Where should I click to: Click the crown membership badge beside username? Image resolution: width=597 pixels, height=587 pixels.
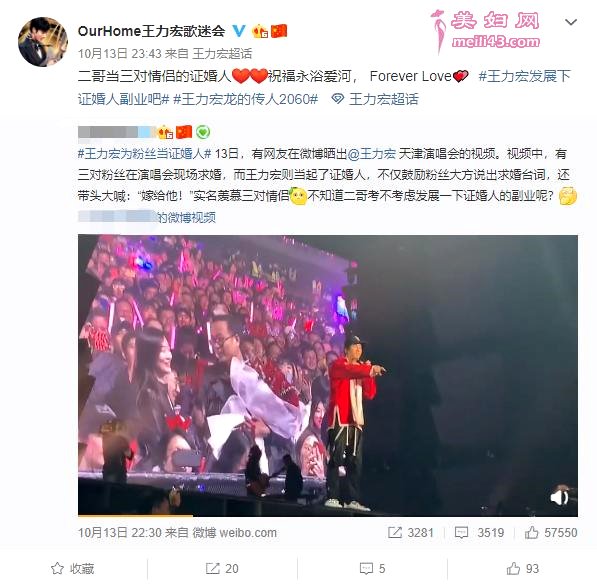(260, 31)
